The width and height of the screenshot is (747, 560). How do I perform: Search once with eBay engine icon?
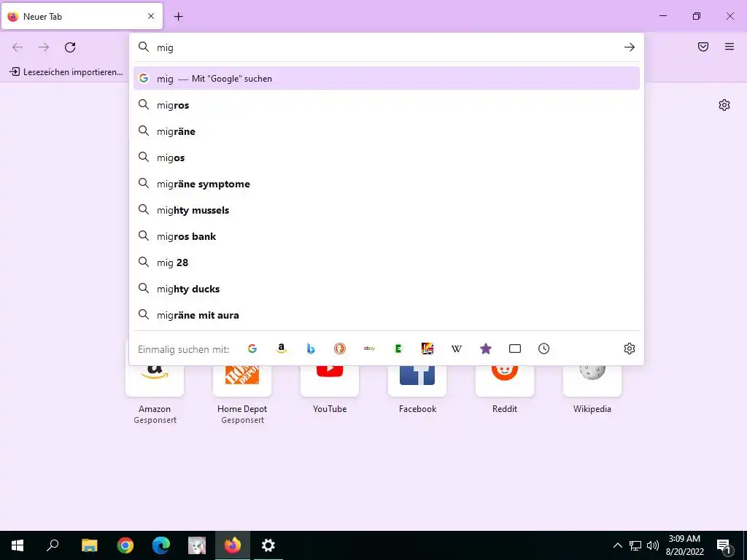pos(369,349)
